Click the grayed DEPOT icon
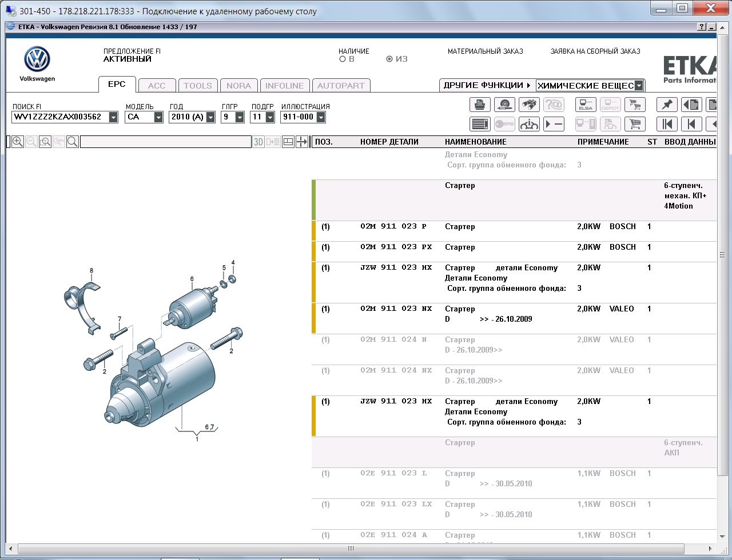Viewport: 732px width, 560px height. pos(610,105)
